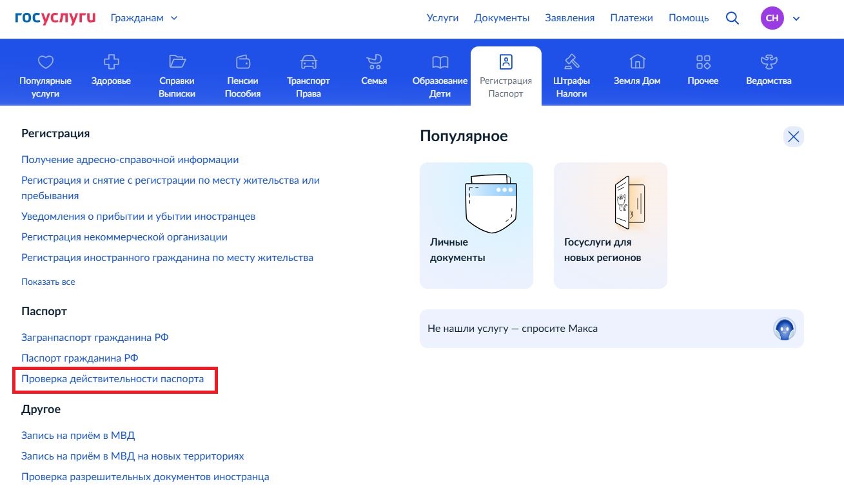Open the Личные документы card
The image size is (844, 504).
pos(476,225)
